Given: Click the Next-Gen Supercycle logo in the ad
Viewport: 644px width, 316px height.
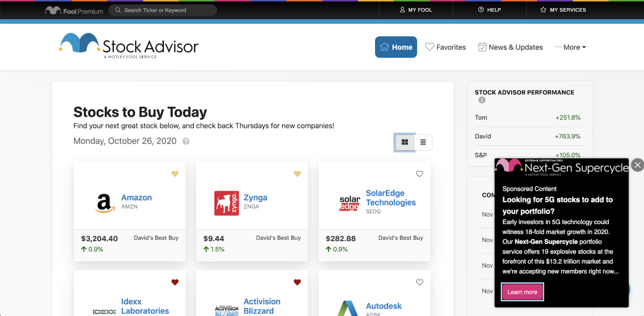Looking at the screenshot, I should (561, 167).
